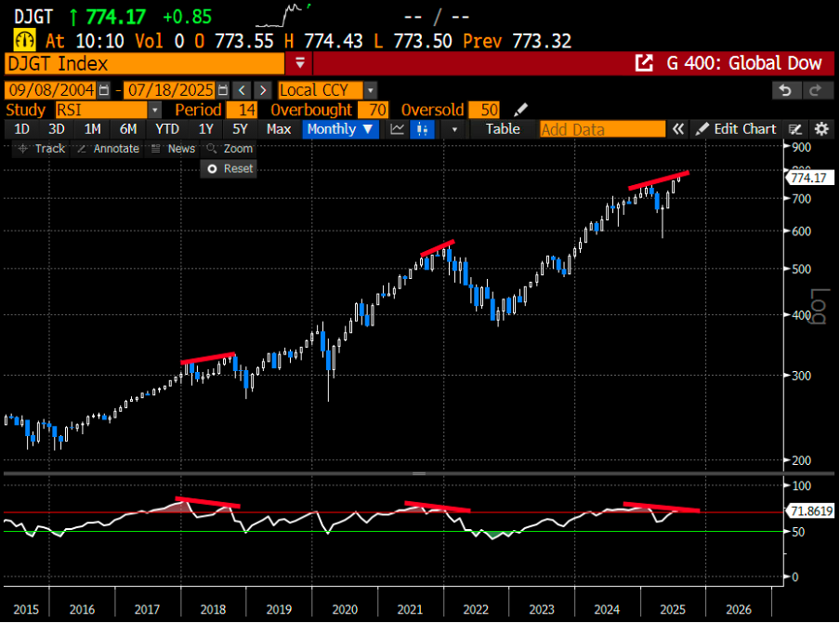Image resolution: width=840 pixels, height=623 pixels.
Task: Toggle the Zoom tool
Action: coord(230,149)
